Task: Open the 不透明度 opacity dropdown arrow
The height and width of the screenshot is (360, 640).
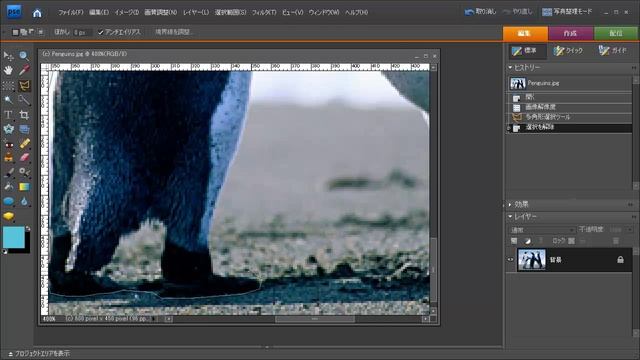Action: click(629, 230)
